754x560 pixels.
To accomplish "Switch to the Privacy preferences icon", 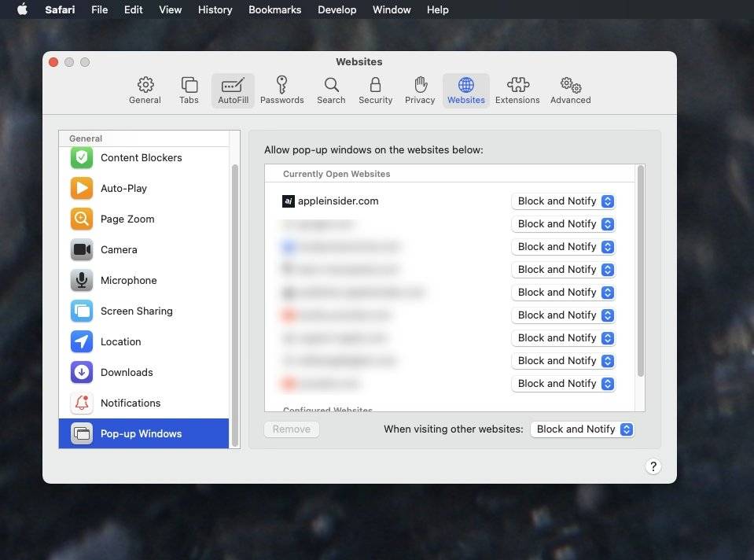I will pyautogui.click(x=420, y=88).
